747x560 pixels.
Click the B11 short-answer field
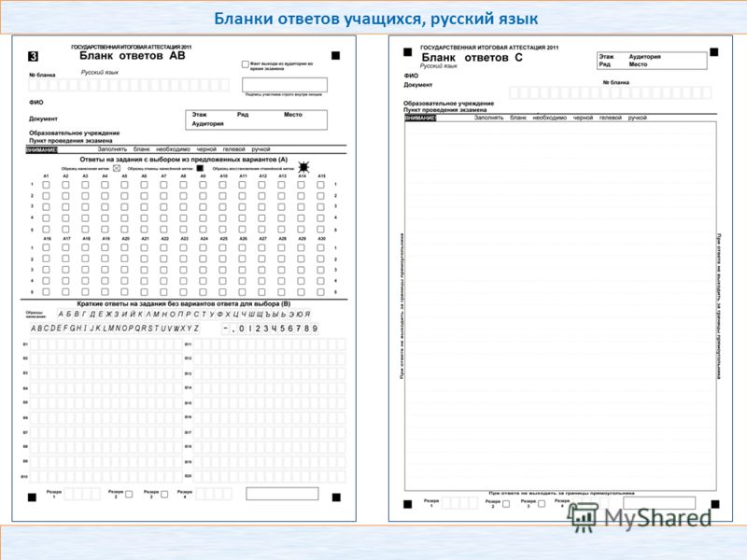click(269, 344)
